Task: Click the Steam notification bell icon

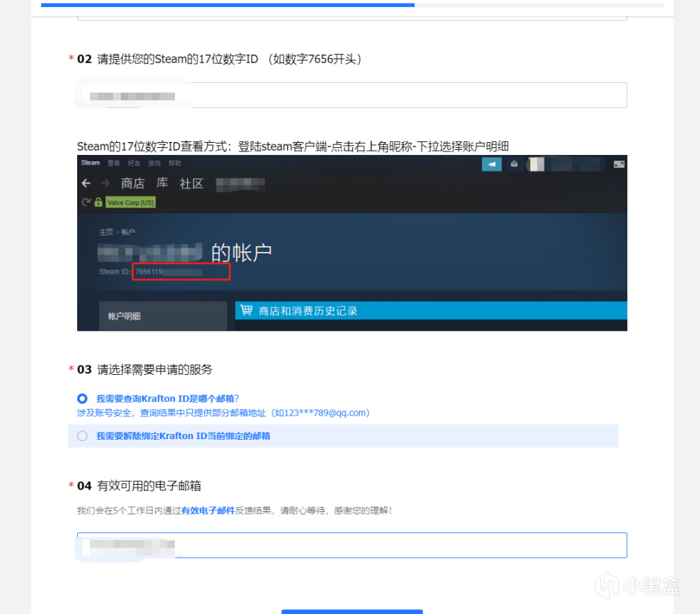Action: tap(514, 163)
